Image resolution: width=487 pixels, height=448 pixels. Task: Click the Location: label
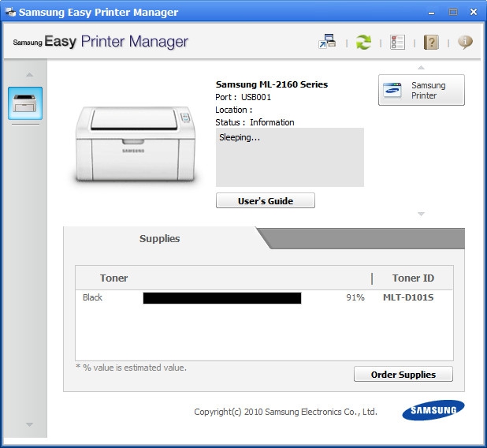234,110
